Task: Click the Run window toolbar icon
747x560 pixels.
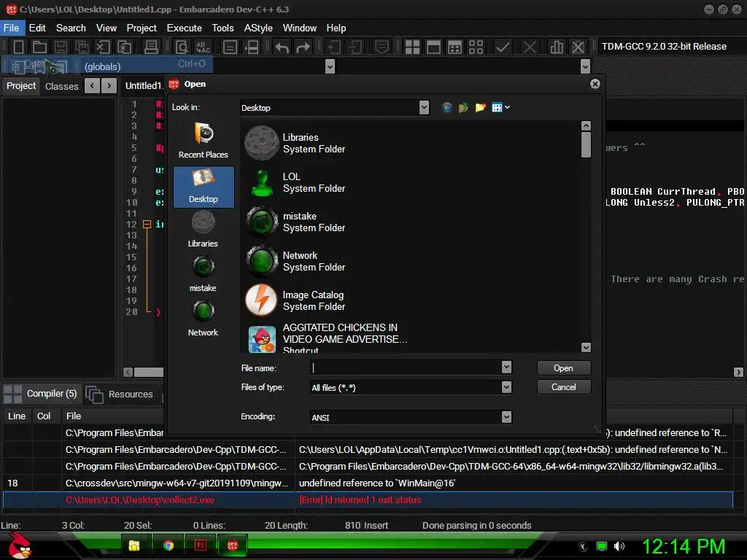Action: click(433, 47)
